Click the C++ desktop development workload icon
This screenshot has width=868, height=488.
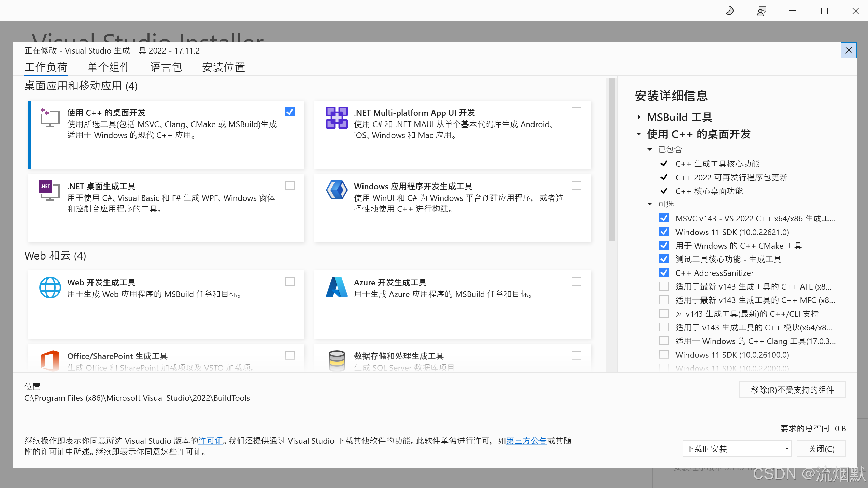50,118
